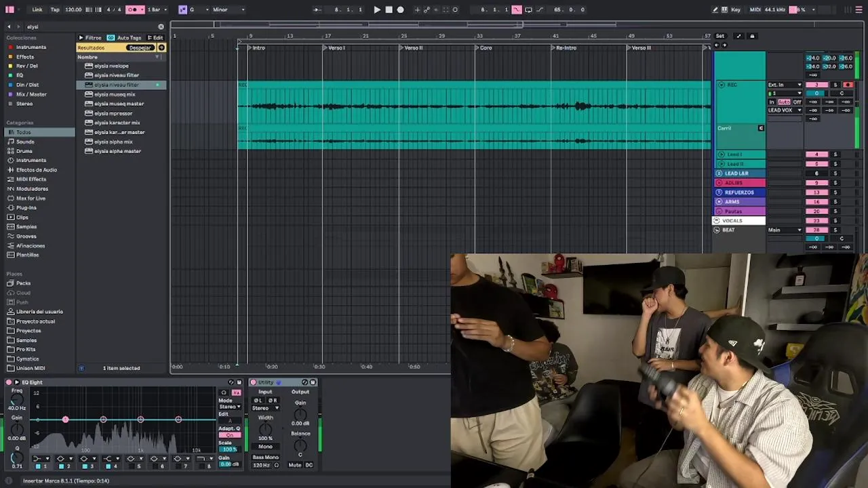Click the Tap tempo button
868x488 pixels.
pyautogui.click(x=55, y=9)
